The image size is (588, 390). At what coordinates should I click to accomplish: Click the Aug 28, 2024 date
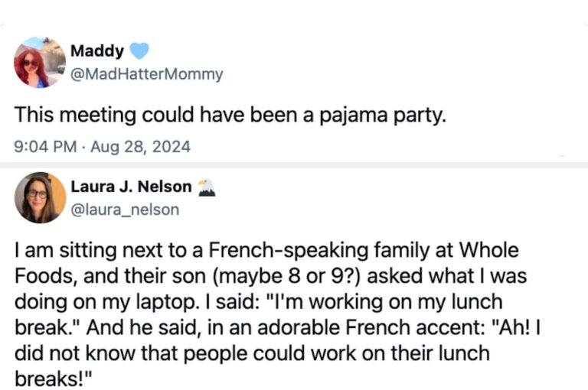pyautogui.click(x=142, y=145)
